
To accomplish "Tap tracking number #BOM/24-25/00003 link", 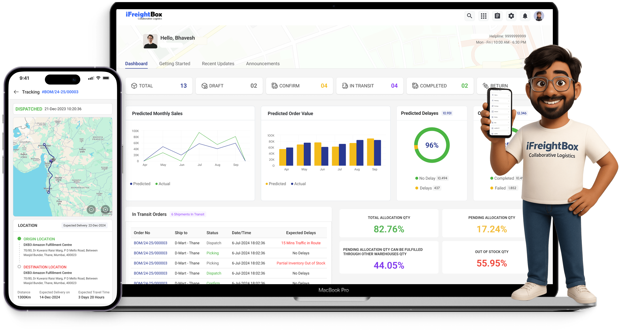I will 60,92.
